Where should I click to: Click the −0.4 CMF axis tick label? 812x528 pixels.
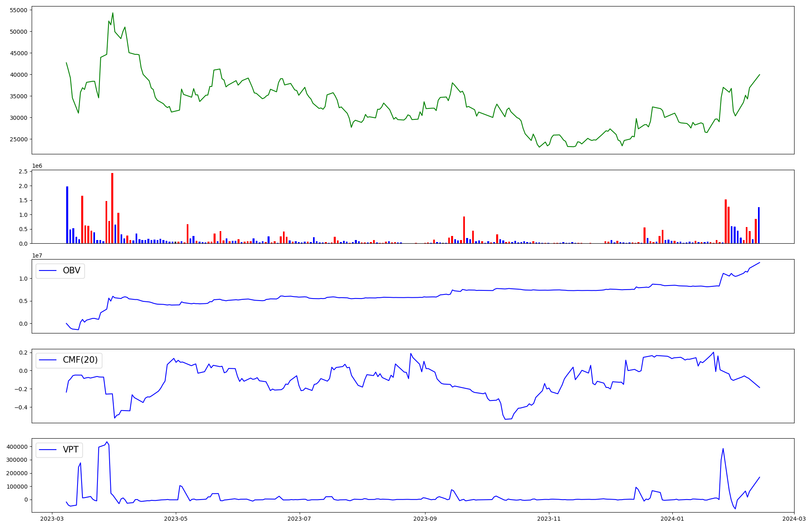tap(20, 407)
